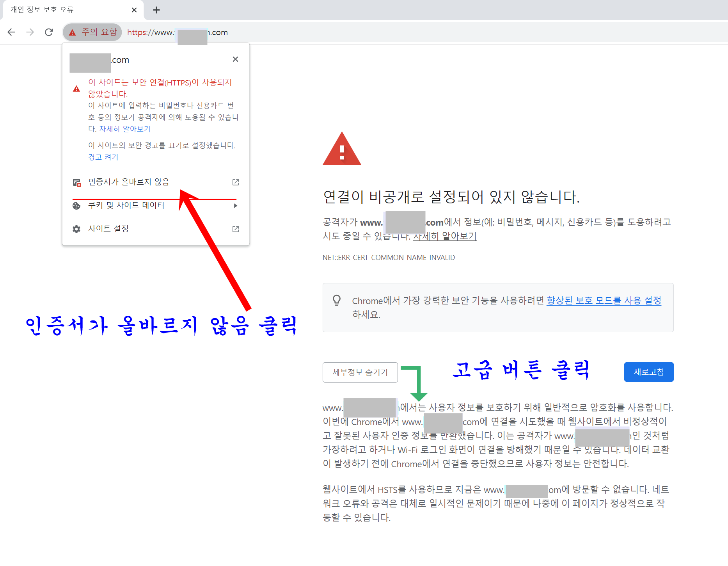
Task: Click the lightbulb icon in the Chrome tip box
Action: pos(336,301)
